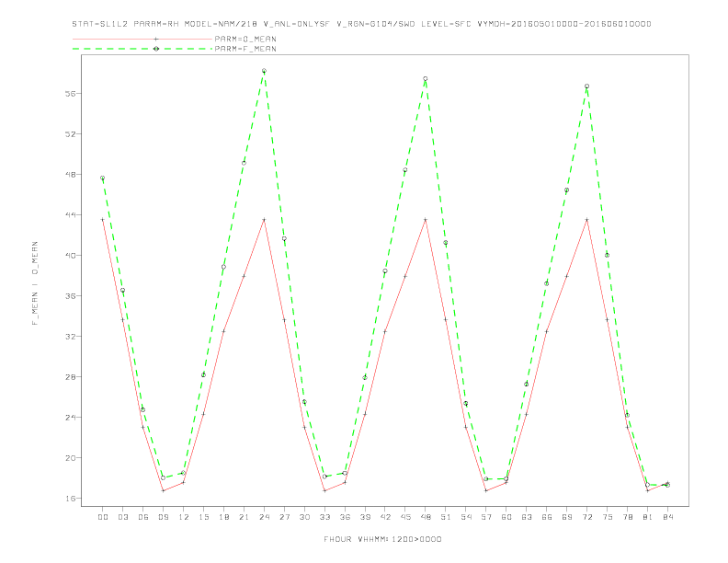This screenshot has height=563, width=728.
Task: Click the F_MEAN circle marker at hour 72 peak
Action: pos(586,86)
